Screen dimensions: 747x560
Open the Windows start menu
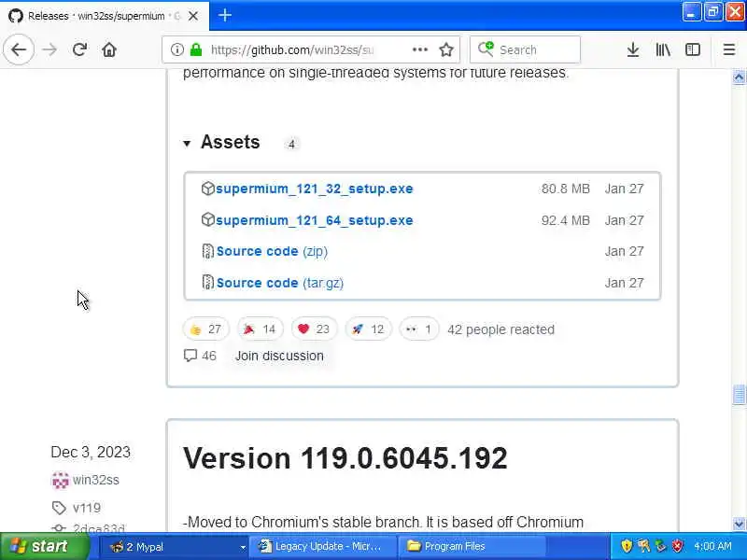click(44, 546)
